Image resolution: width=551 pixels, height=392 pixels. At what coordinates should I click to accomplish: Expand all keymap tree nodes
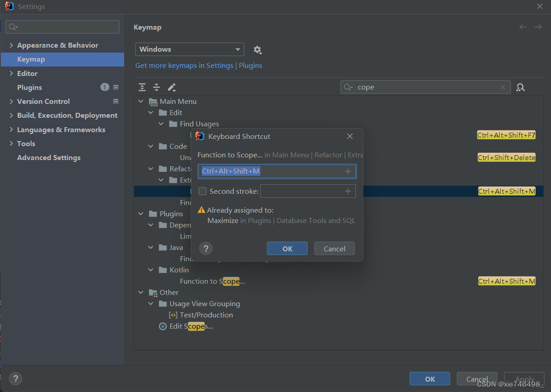(142, 87)
